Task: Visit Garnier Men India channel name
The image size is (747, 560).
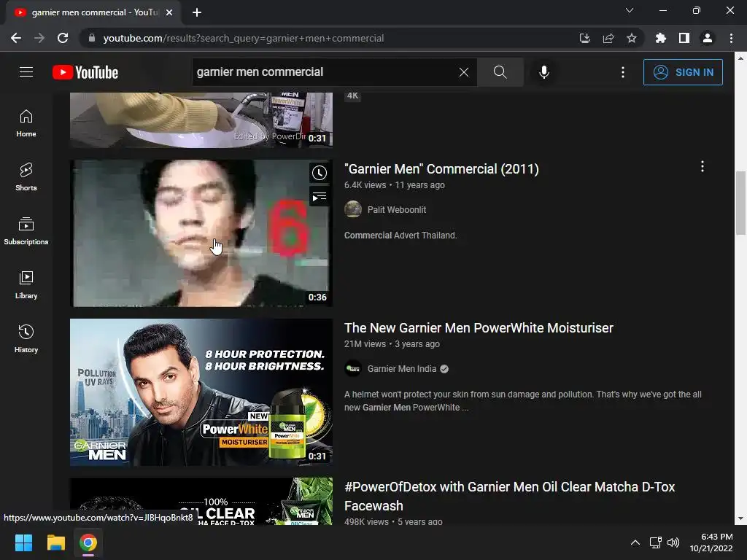Action: click(x=402, y=368)
